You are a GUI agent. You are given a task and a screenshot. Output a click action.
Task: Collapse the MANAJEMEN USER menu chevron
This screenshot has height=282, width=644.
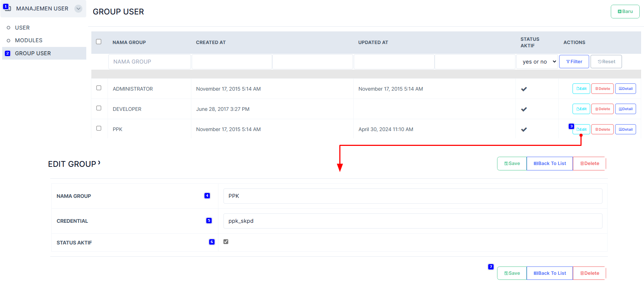(x=78, y=9)
